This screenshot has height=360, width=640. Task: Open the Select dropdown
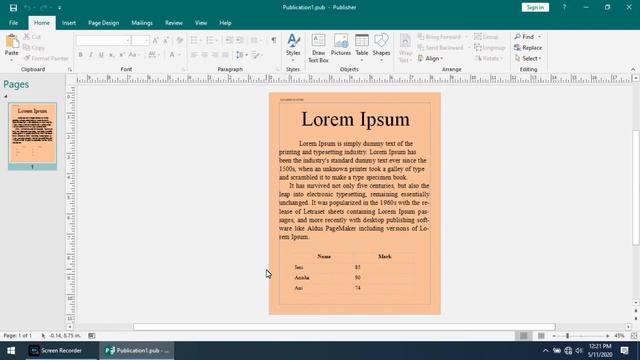tap(528, 59)
